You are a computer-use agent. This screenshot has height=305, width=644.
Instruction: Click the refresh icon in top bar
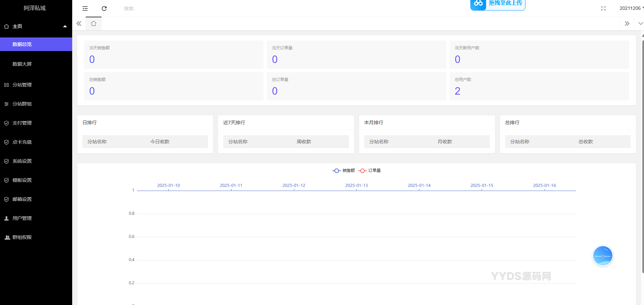tap(104, 9)
